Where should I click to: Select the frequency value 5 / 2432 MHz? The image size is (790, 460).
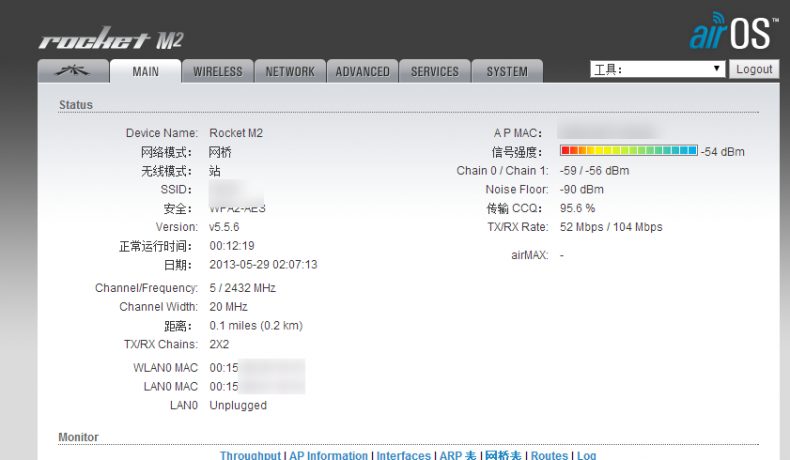coord(242,288)
